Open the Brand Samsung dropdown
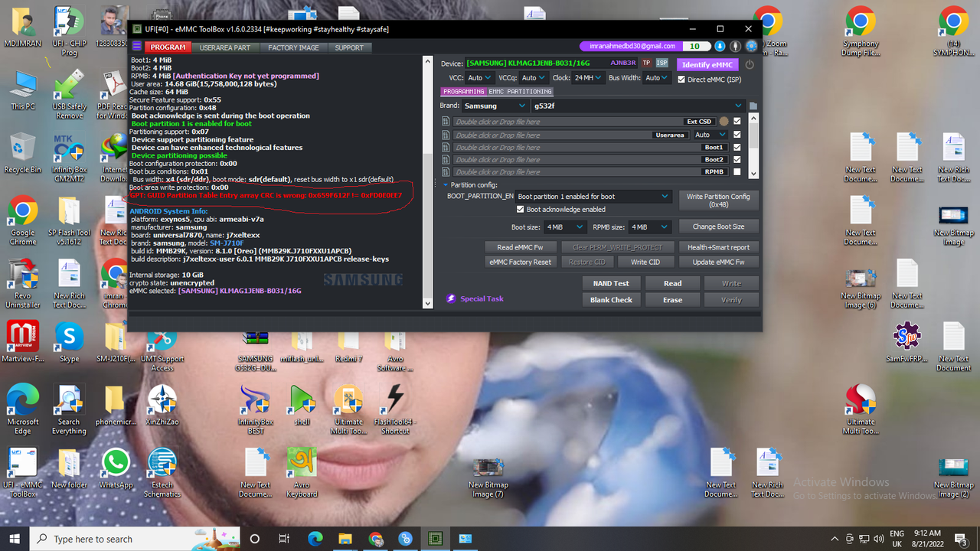 tap(495, 106)
